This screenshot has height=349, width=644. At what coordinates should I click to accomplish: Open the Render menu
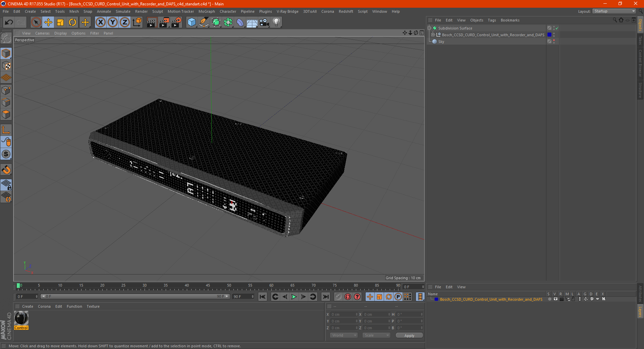click(141, 11)
